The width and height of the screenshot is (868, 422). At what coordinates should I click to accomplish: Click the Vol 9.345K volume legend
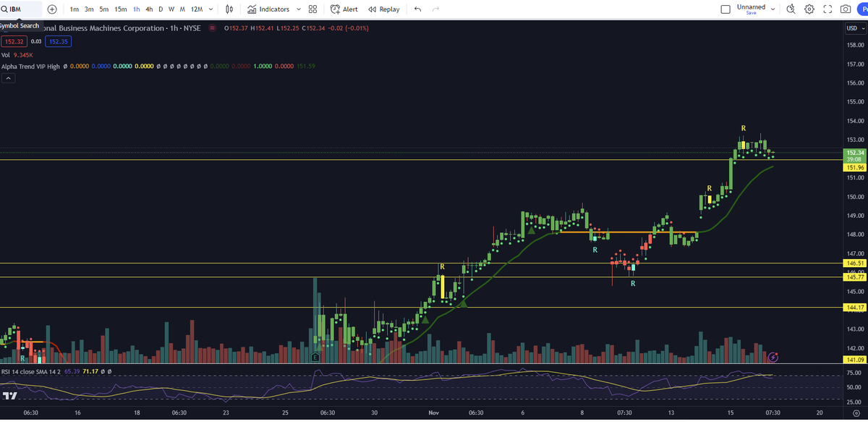click(16, 54)
